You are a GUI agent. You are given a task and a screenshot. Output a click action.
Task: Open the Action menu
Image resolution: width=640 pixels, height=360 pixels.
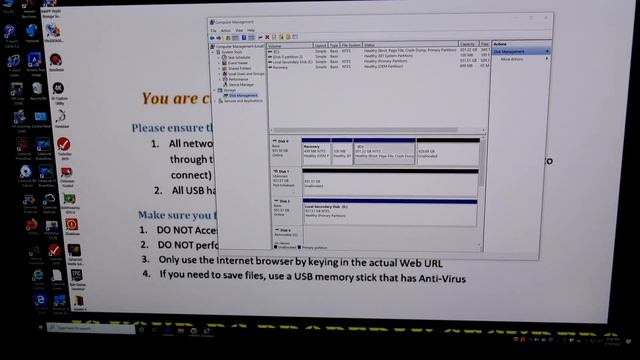click(226, 31)
